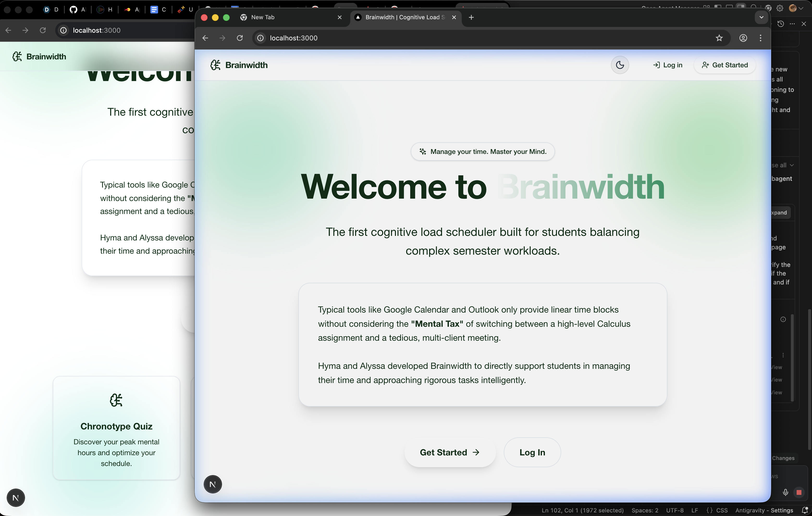Click the Log in link in navbar
812x516 pixels.
[x=668, y=65]
